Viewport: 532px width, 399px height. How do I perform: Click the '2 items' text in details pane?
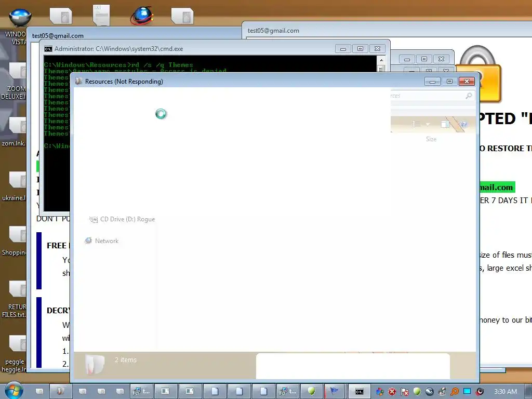pyautogui.click(x=126, y=360)
